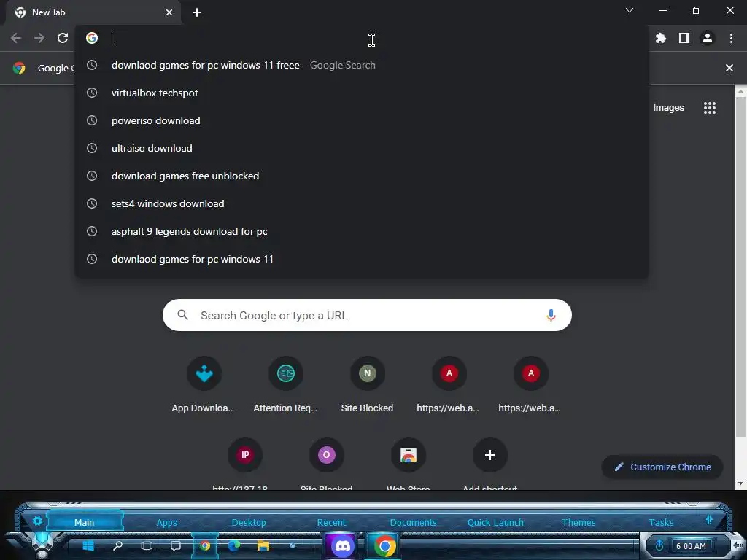Screen dimensions: 747x560
Task: Open dock settings gear icon
Action: pos(37,521)
